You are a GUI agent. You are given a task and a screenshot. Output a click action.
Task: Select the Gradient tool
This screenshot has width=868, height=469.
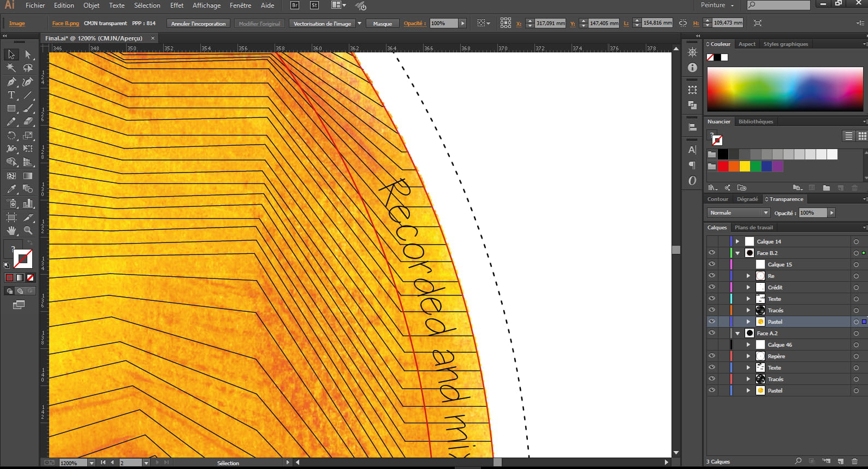tap(28, 176)
